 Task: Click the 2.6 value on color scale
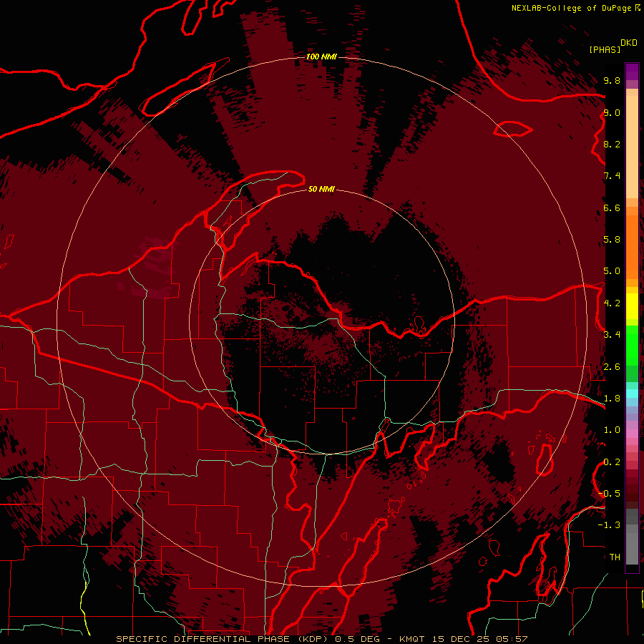tap(612, 367)
